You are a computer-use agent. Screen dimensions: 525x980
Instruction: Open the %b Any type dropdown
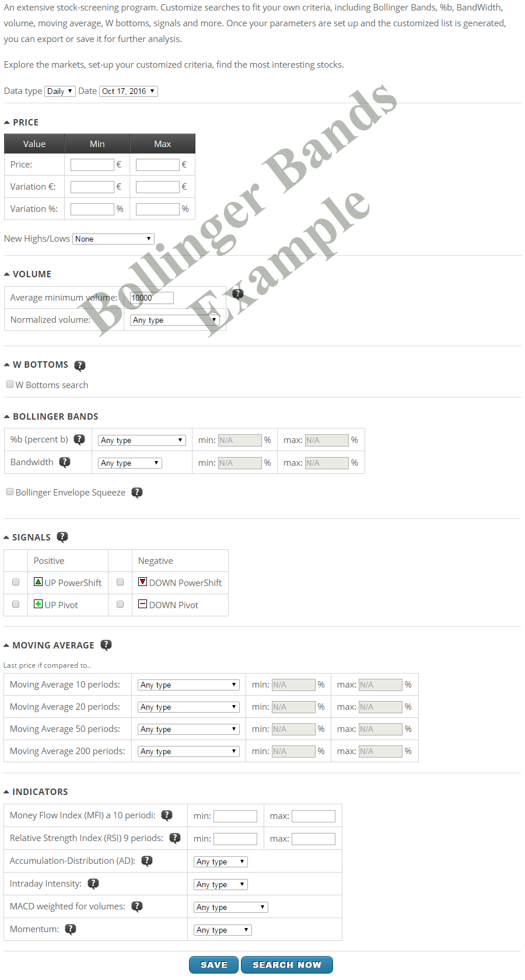coord(142,440)
